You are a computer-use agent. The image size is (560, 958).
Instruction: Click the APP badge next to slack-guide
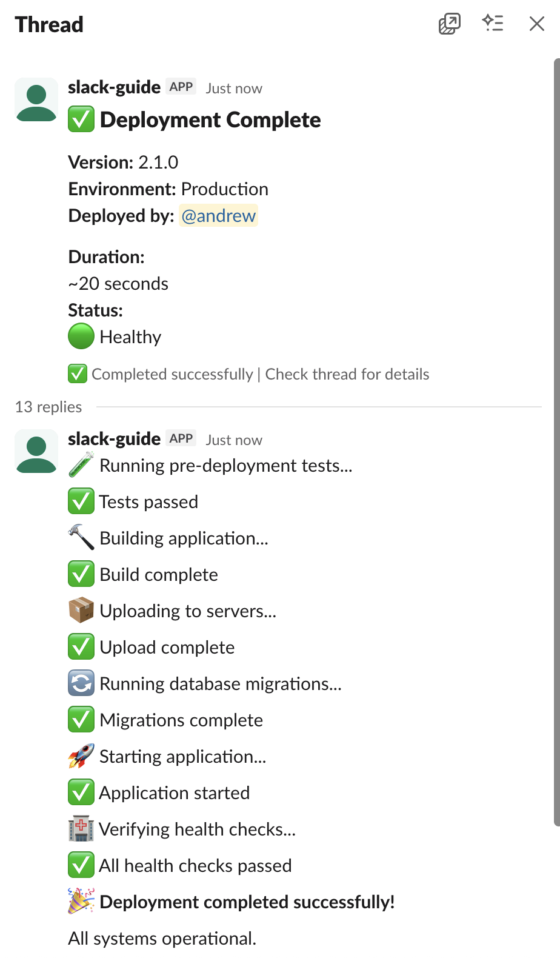[x=181, y=87]
